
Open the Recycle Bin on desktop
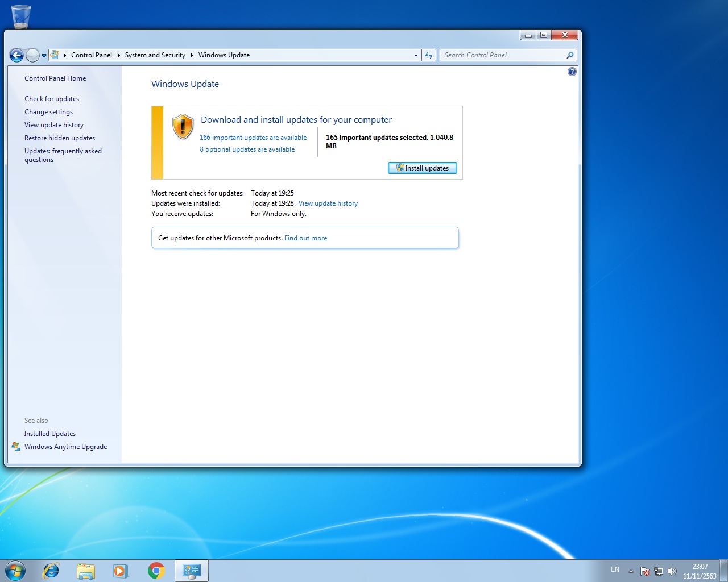click(21, 16)
